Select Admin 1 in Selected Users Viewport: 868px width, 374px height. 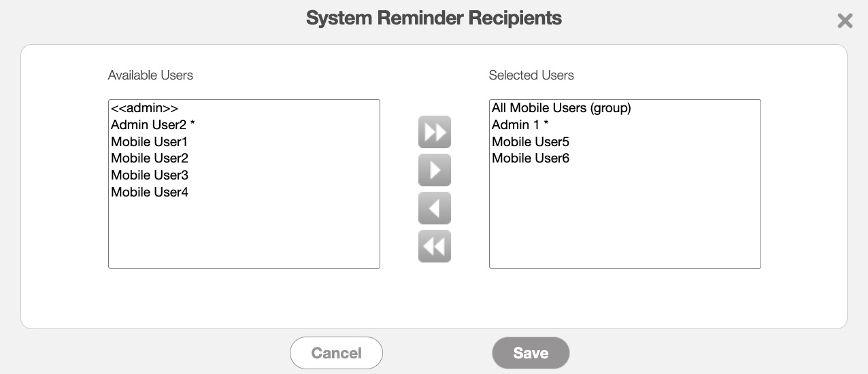(x=520, y=125)
